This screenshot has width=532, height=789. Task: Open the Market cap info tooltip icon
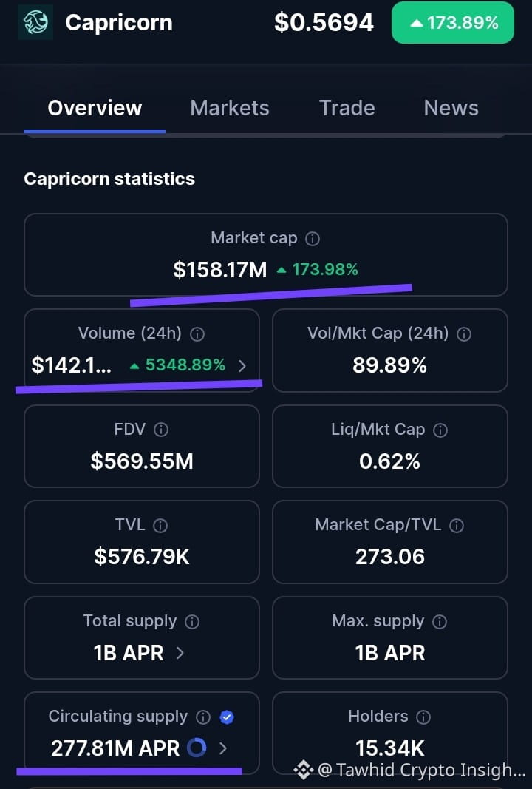[x=313, y=239]
